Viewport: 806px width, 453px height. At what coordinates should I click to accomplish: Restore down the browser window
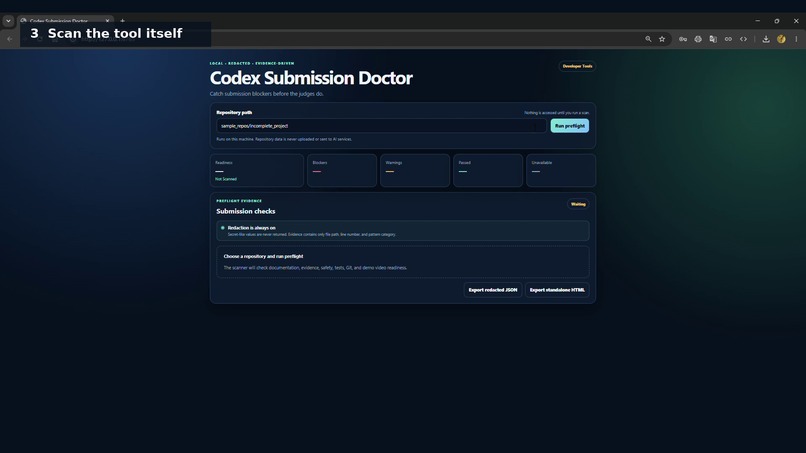[777, 21]
